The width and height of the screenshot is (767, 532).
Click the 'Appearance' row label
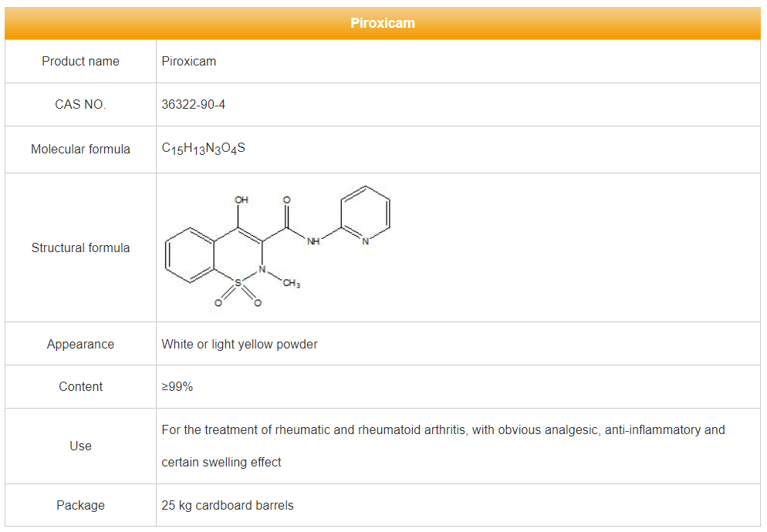pyautogui.click(x=80, y=345)
